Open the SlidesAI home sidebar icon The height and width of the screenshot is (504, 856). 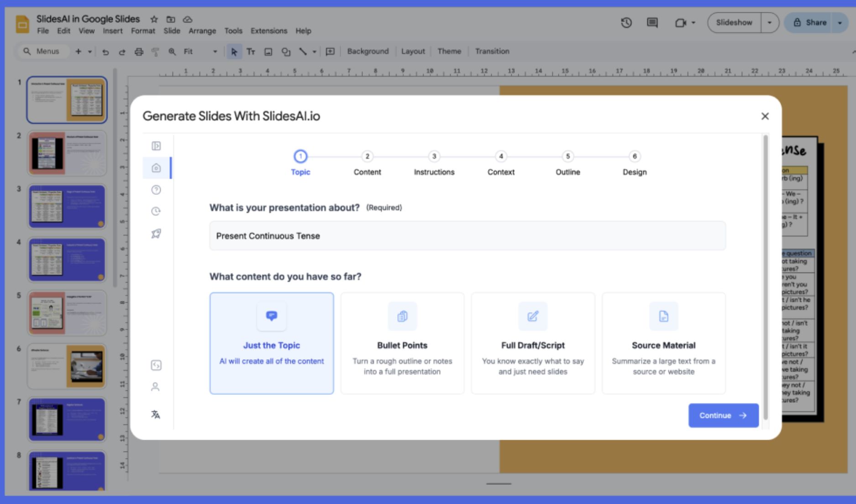[x=156, y=168]
